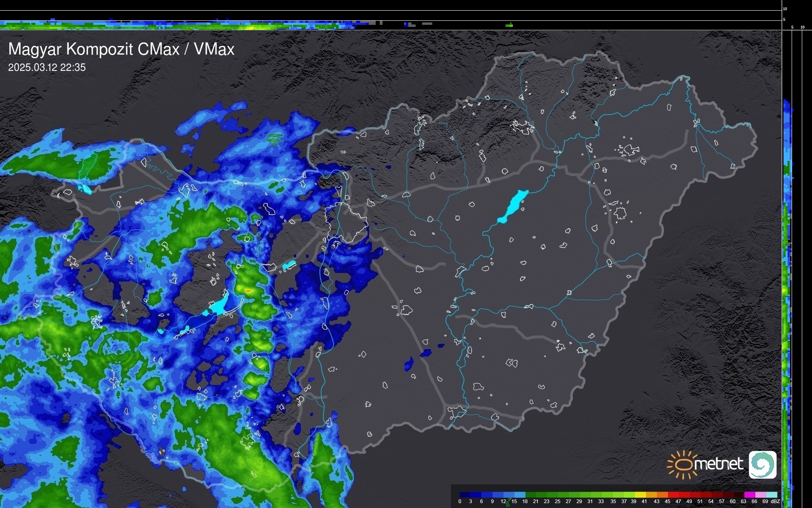This screenshot has height=508, width=812.
Task: Click the 10 height label in top profile strip
Action: (x=785, y=9)
